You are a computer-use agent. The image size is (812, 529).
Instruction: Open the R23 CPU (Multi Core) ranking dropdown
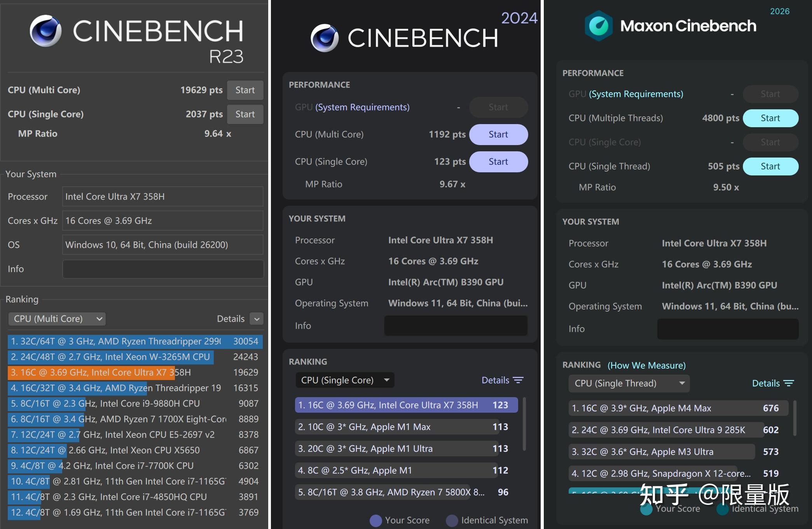(57, 319)
